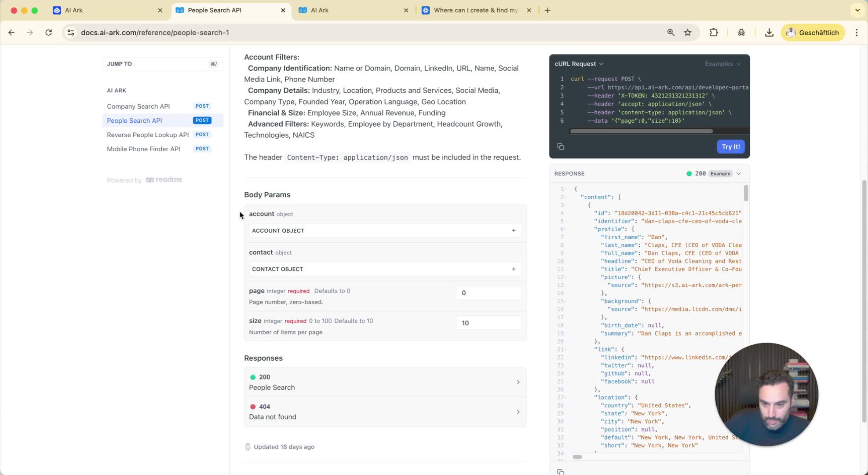The width and height of the screenshot is (868, 475).
Task: Open the Chrome three-dot menu
Action: (856, 33)
